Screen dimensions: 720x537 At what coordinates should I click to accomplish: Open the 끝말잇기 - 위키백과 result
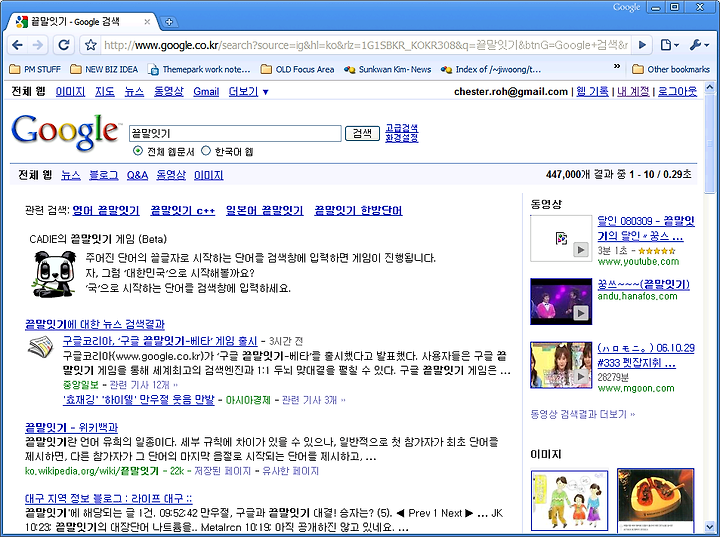click(71, 428)
